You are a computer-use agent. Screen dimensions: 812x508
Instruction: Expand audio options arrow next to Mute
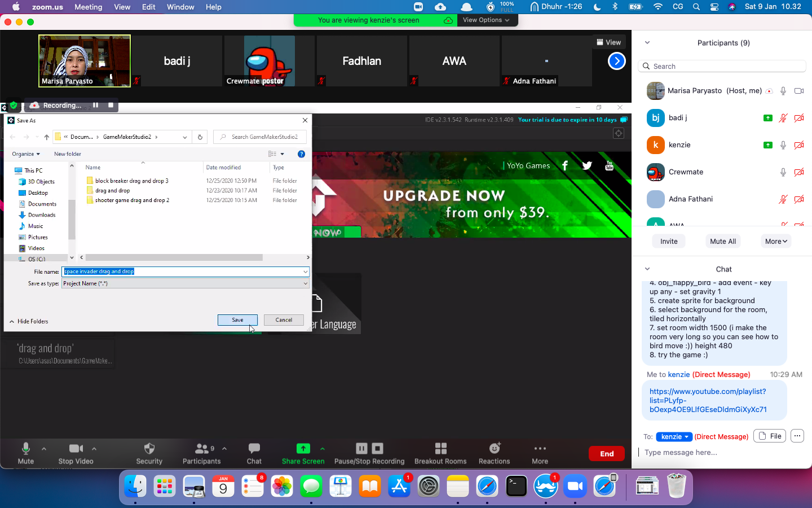coord(44,449)
